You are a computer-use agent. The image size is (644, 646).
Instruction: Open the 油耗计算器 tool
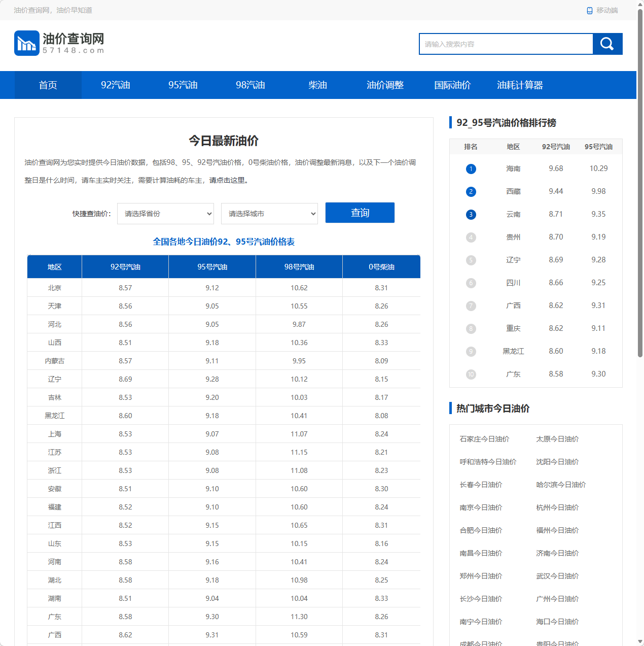point(520,85)
